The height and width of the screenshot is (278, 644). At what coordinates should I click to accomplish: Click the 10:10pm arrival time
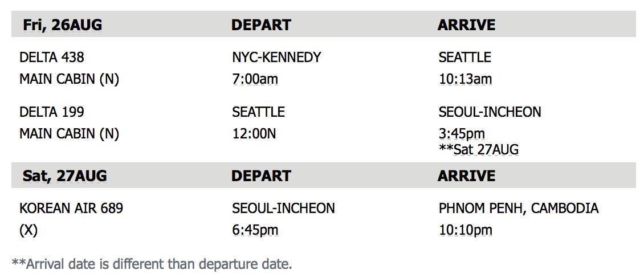tap(466, 230)
